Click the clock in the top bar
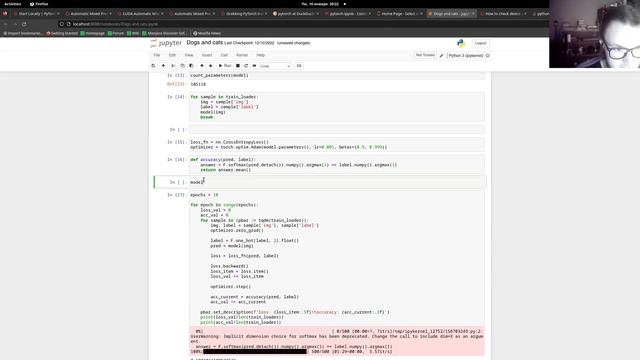 [x=320, y=4]
